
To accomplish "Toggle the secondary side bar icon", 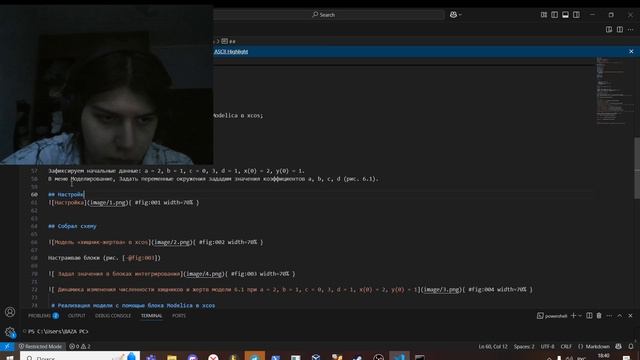I will click(x=576, y=15).
